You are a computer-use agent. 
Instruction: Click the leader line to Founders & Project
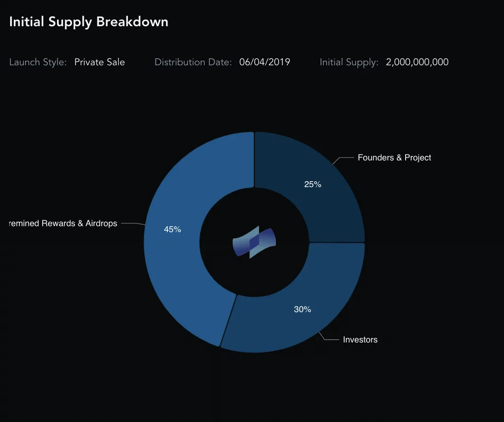[x=343, y=160]
